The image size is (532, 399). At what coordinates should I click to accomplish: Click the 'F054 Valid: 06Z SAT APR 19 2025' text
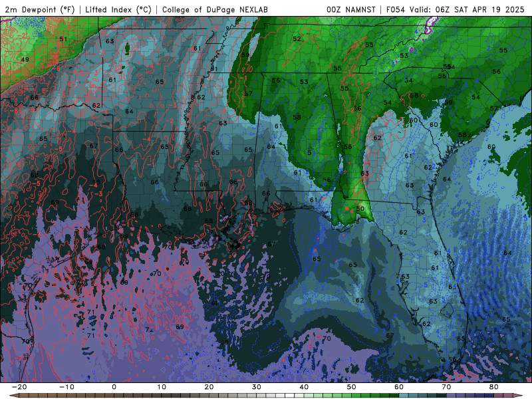pyautogui.click(x=456, y=9)
